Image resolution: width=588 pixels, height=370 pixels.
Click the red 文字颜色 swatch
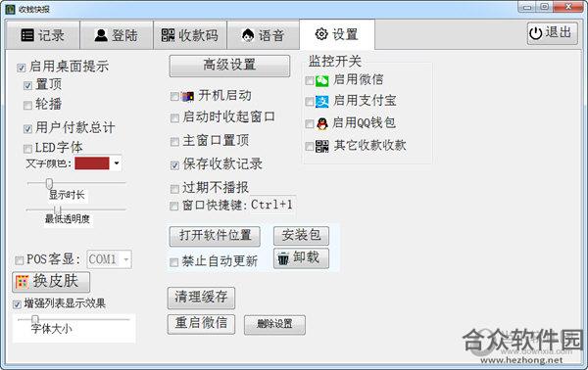tap(92, 163)
